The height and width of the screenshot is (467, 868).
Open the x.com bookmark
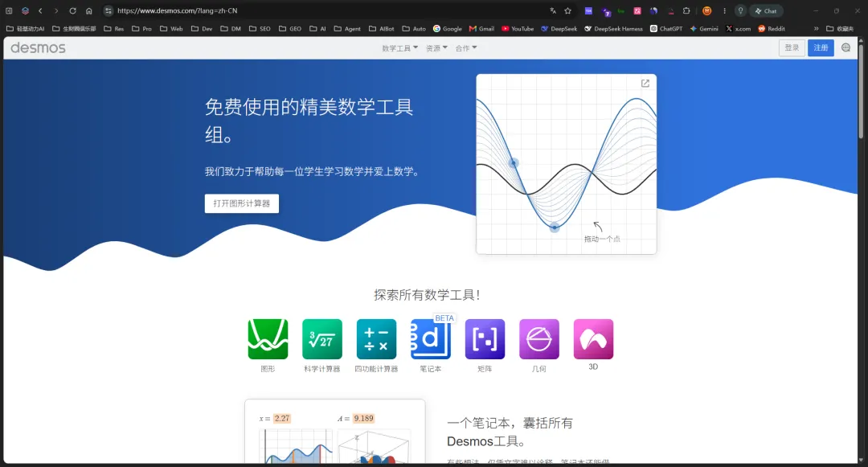pyautogui.click(x=739, y=28)
